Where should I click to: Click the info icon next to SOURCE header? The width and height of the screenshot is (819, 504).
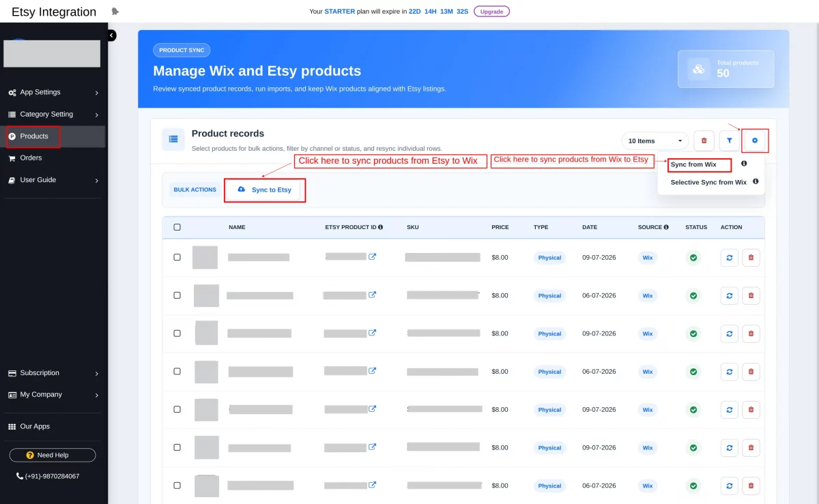666,227
